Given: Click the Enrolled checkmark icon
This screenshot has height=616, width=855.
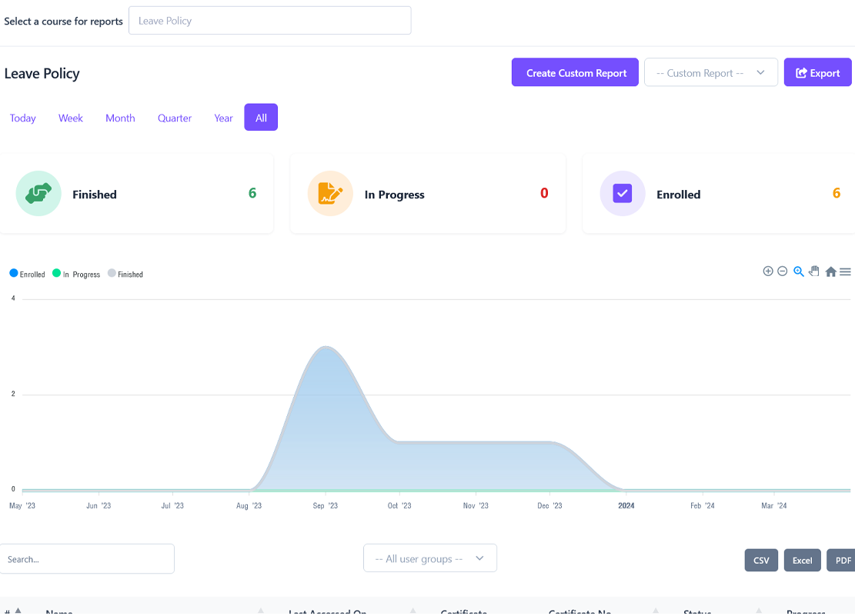Looking at the screenshot, I should pyautogui.click(x=622, y=194).
